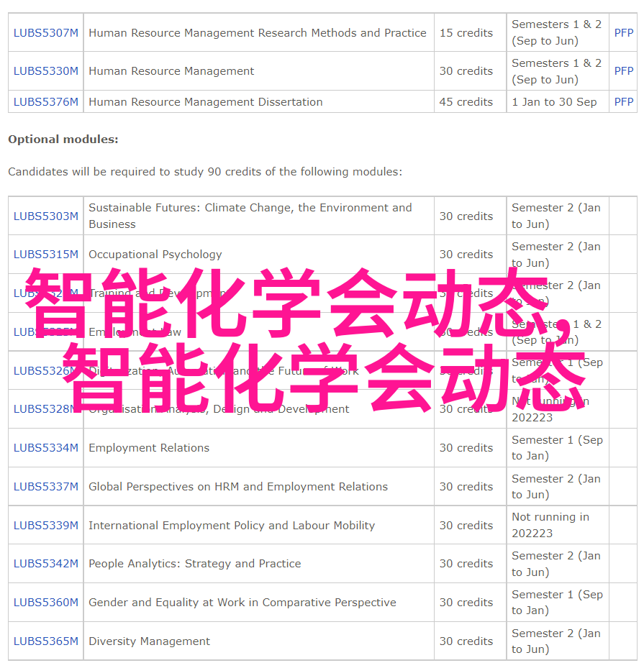This screenshot has width=644, height=663.
Task: Open the LUBS5315M module link
Action: pyautogui.click(x=46, y=255)
